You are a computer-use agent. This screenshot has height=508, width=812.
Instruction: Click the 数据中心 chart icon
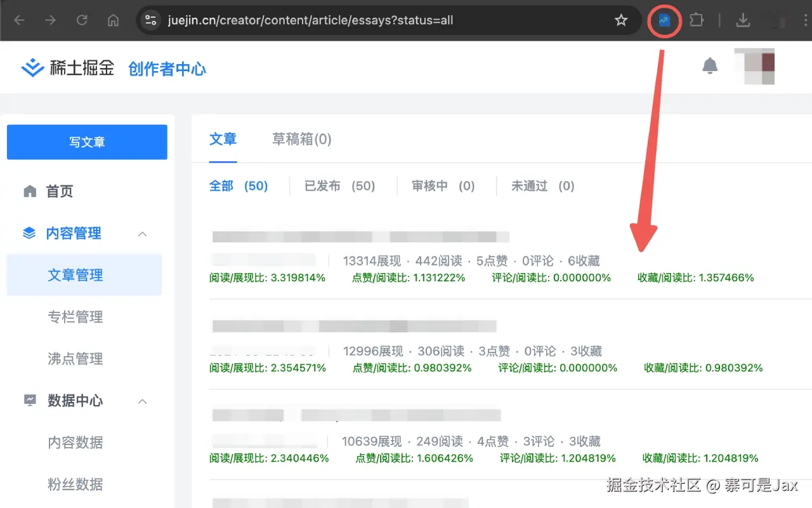point(30,401)
